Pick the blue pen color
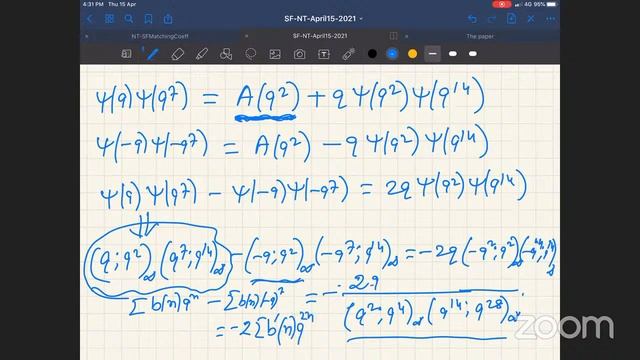640x360 pixels. [x=392, y=53]
